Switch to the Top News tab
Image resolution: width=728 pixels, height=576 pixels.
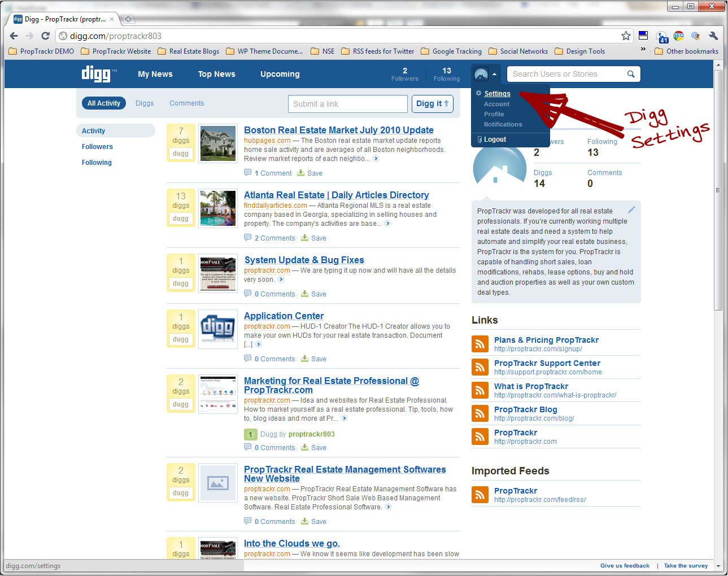point(216,74)
